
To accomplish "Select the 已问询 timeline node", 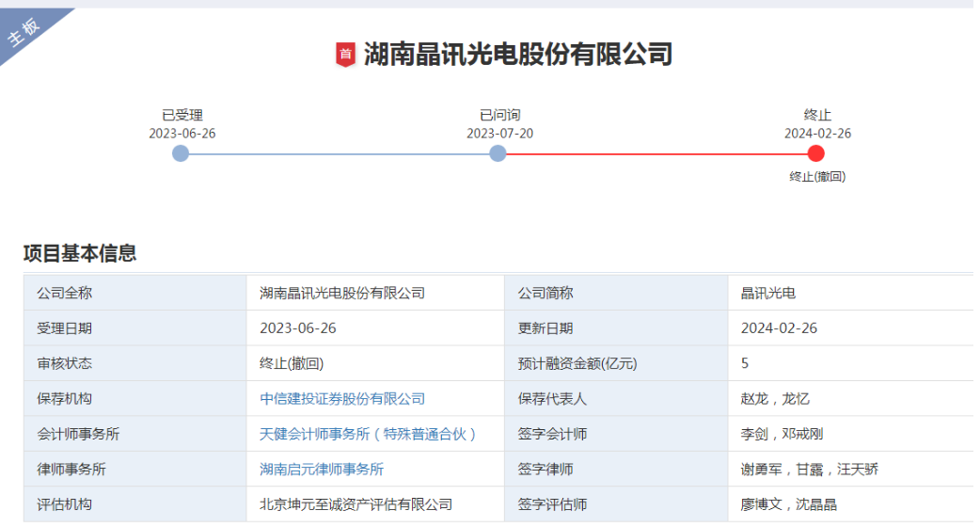I will (498, 153).
